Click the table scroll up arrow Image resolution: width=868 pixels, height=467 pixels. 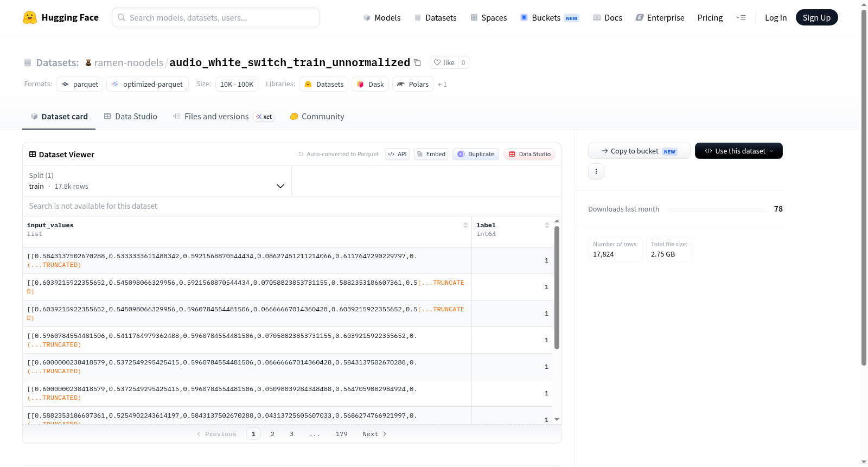(x=557, y=221)
